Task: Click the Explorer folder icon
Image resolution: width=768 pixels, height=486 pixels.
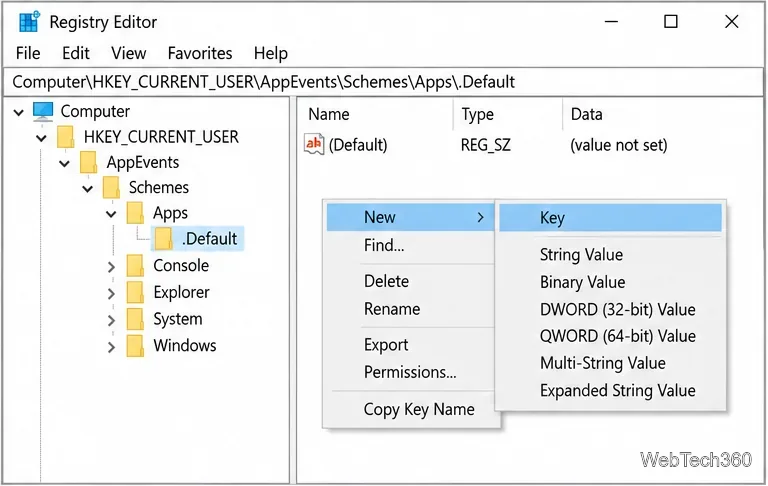Action: point(135,292)
